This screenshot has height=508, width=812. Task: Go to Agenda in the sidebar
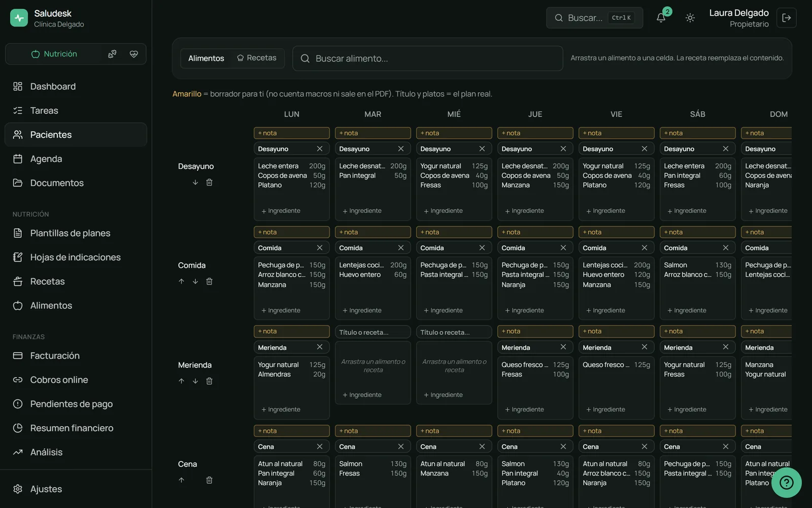tap(76, 159)
